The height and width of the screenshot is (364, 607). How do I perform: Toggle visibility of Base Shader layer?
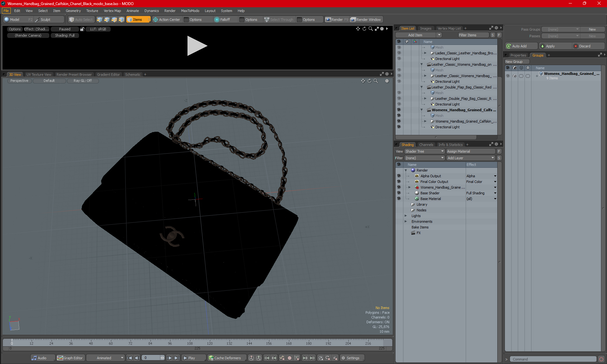[x=399, y=193]
